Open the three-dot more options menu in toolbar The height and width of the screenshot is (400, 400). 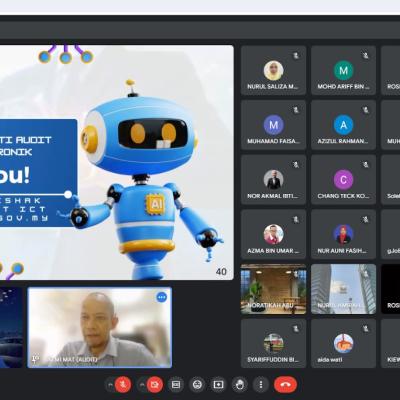(x=261, y=385)
